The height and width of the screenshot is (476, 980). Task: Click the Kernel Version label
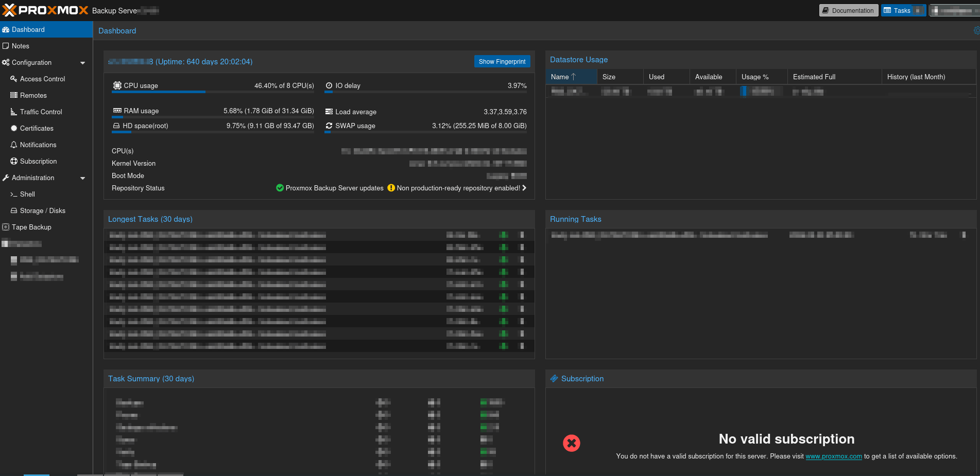click(x=133, y=163)
